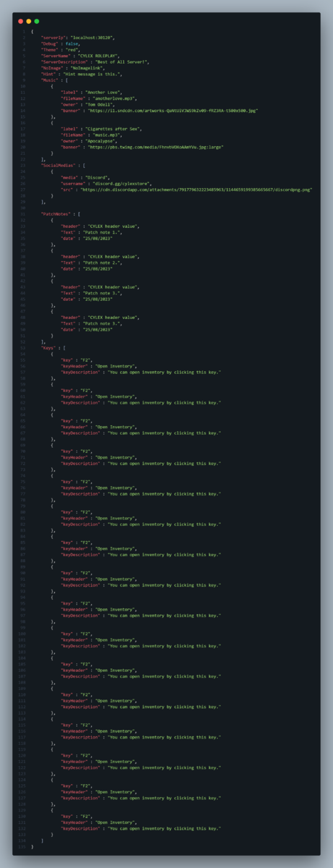Click the "SocialMedias" array key
The height and width of the screenshot is (868, 333).
point(57,165)
